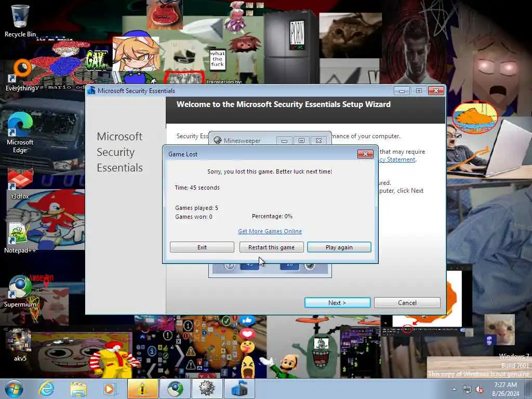Open the r3dfox desktop shortcut
The height and width of the screenshot is (399, 532).
point(20,183)
